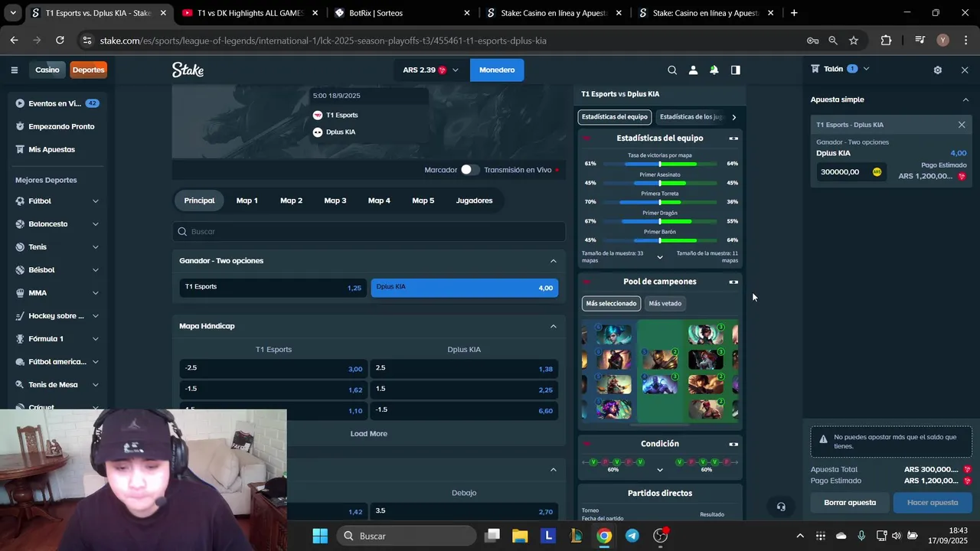Close the Talón bet slip panel
Image resolution: width=980 pixels, height=551 pixels.
[x=965, y=70]
